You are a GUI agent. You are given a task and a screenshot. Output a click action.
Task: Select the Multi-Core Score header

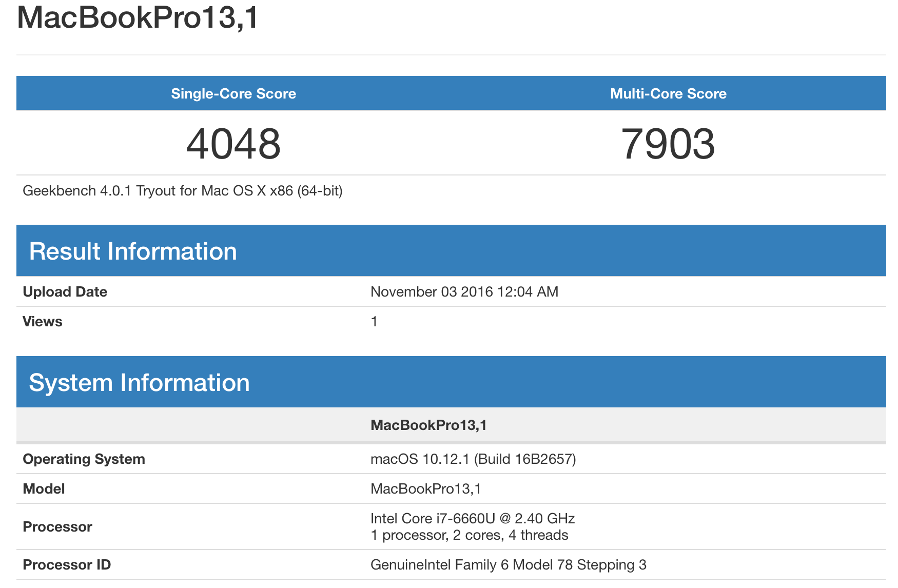[668, 93]
